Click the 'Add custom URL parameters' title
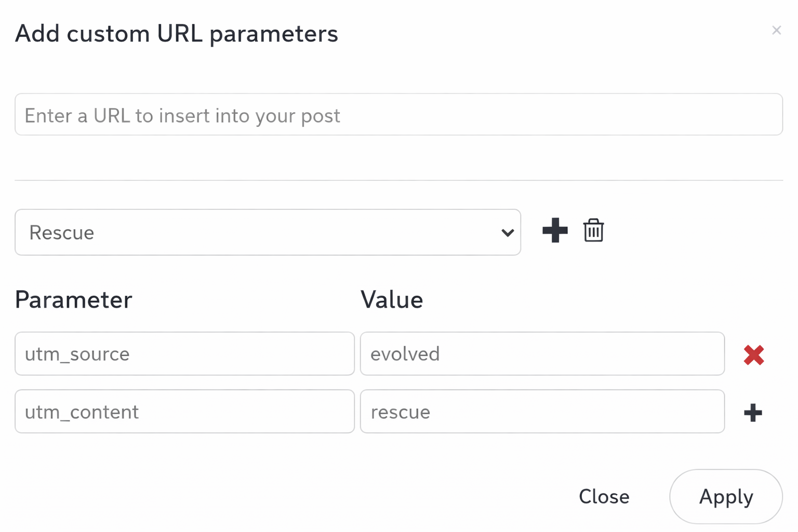 click(177, 34)
